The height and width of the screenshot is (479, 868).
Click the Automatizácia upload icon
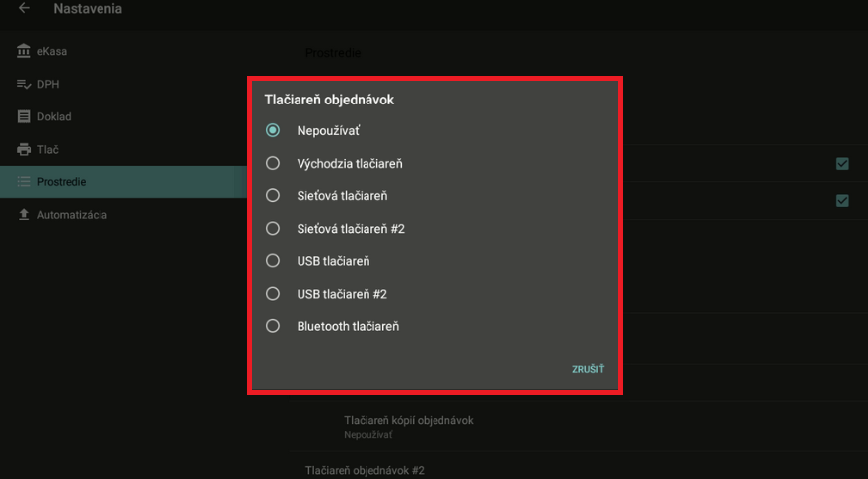click(x=24, y=215)
